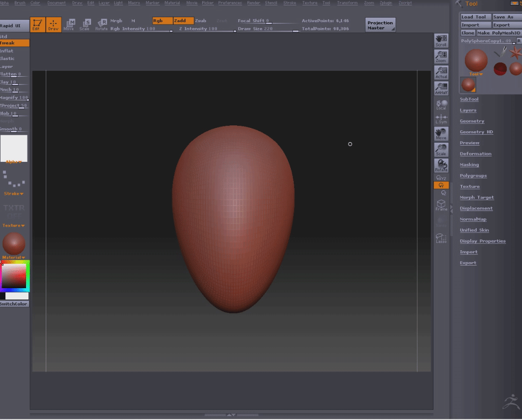Click the Rotate icon in right shelf
522x420 pixels.
441,166
